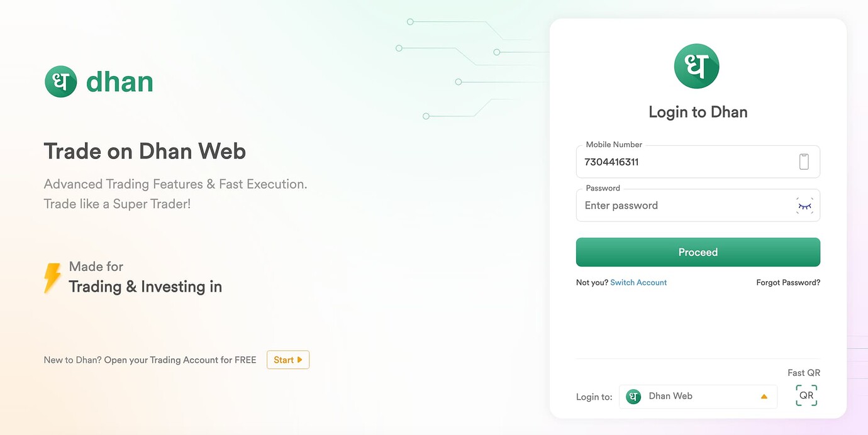Select the Dhan logo next to 'dhan' text
868x435 pixels.
[60, 80]
